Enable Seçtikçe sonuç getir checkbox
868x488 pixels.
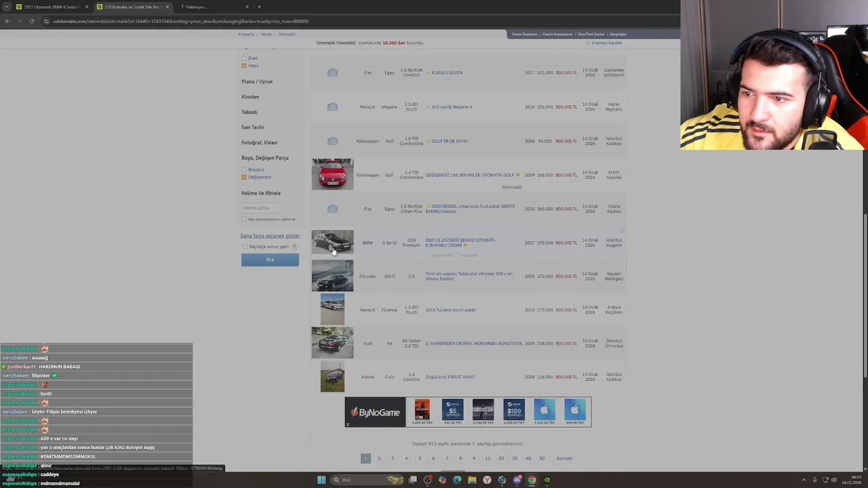pyautogui.click(x=245, y=247)
